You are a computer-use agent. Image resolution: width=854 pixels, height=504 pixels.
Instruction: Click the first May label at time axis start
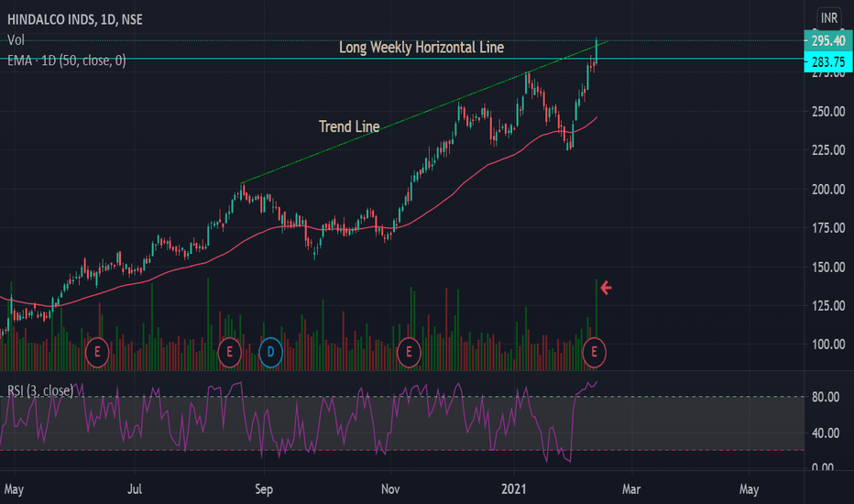pyautogui.click(x=14, y=489)
